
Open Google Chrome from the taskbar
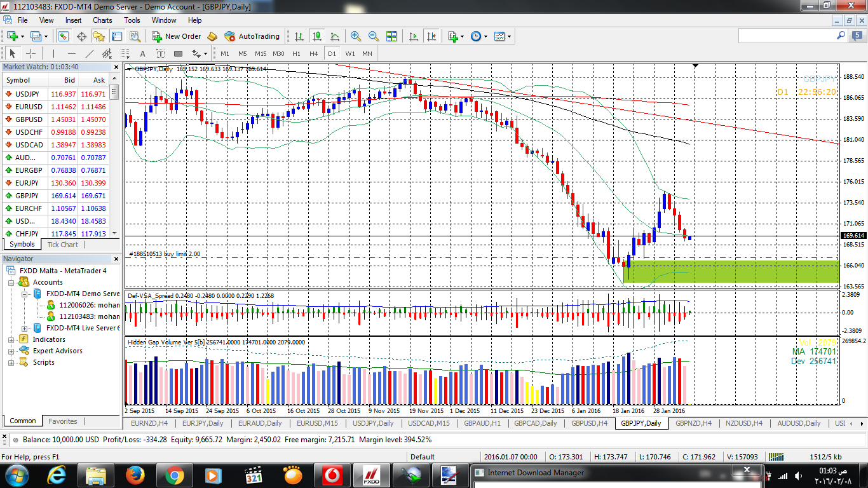[x=174, y=475]
